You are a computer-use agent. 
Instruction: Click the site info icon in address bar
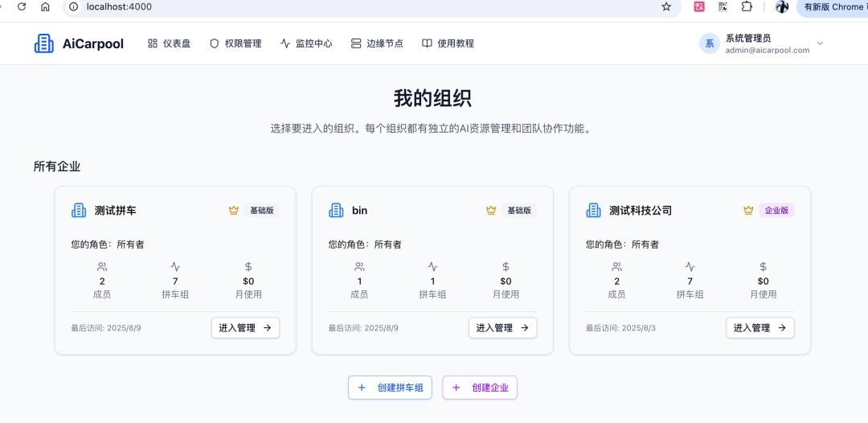[x=74, y=6]
